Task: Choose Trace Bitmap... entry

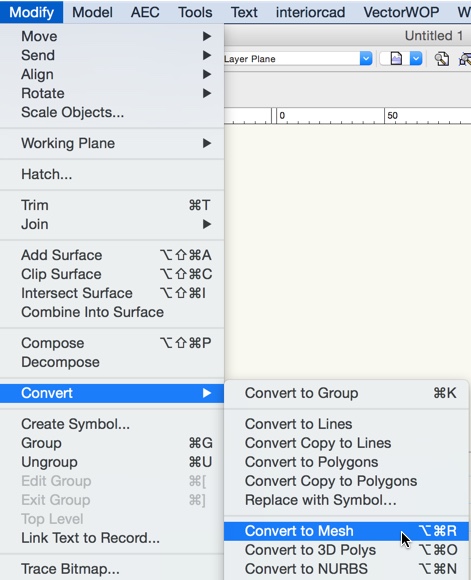Action: (x=112, y=569)
